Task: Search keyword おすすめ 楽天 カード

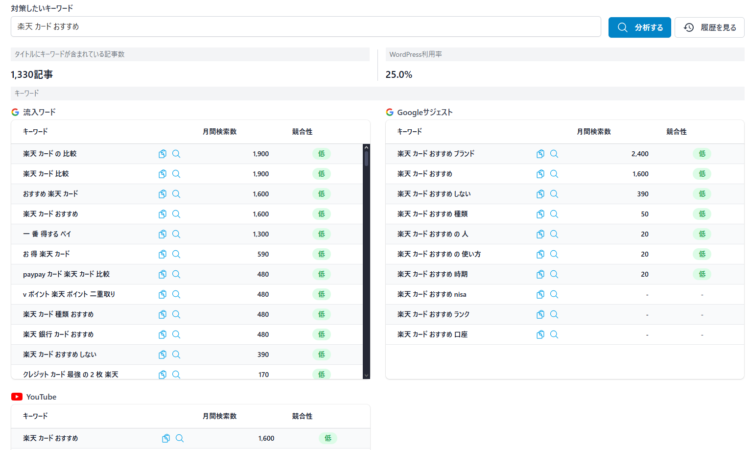Action: click(176, 194)
